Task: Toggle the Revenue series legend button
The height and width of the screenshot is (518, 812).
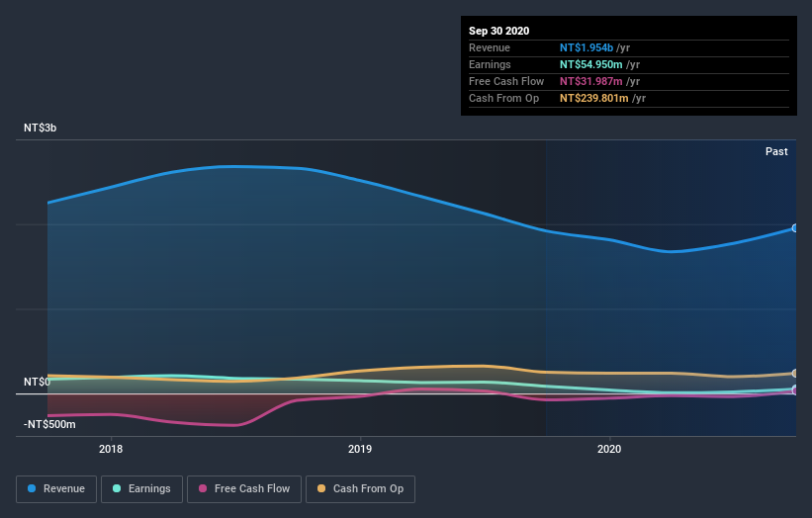Action: click(56, 489)
